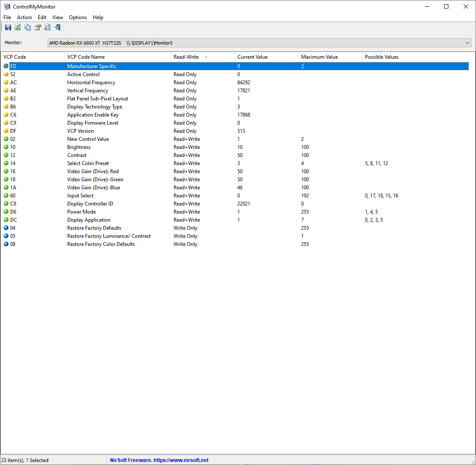Click the Refresh toolbar icon
The width and height of the screenshot is (476, 465).
point(18,27)
